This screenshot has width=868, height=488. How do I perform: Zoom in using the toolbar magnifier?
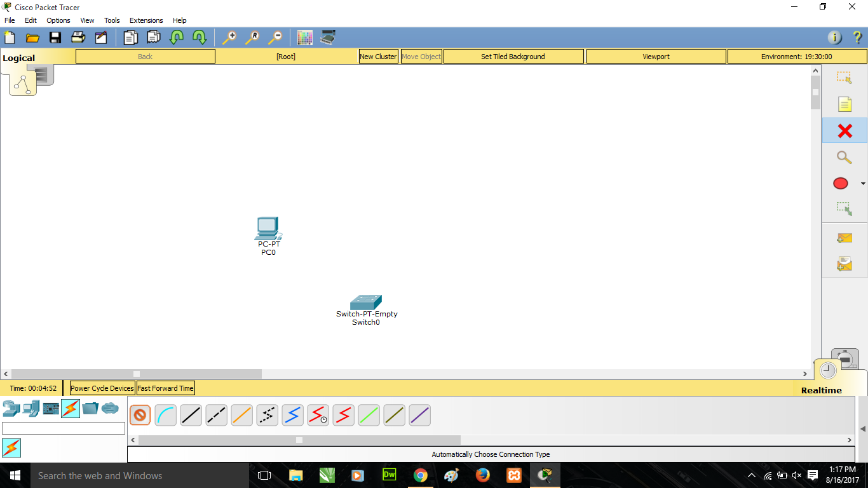229,37
